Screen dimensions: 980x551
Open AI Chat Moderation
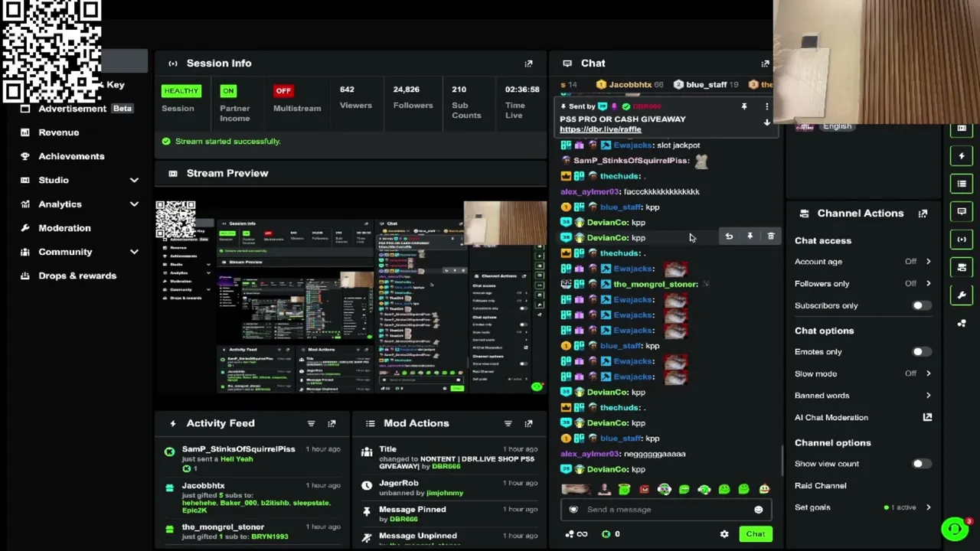[831, 418]
